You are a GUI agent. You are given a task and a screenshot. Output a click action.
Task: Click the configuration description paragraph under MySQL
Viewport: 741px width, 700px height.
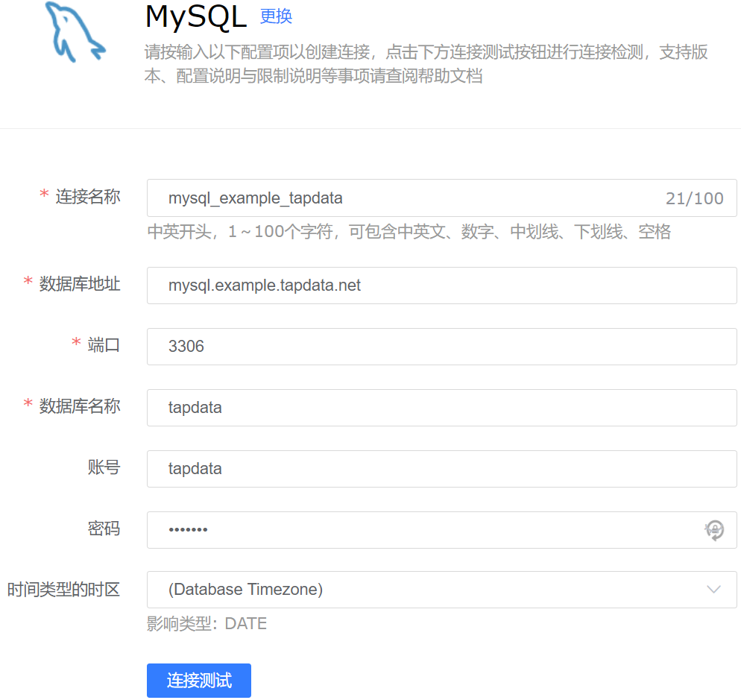coord(426,64)
